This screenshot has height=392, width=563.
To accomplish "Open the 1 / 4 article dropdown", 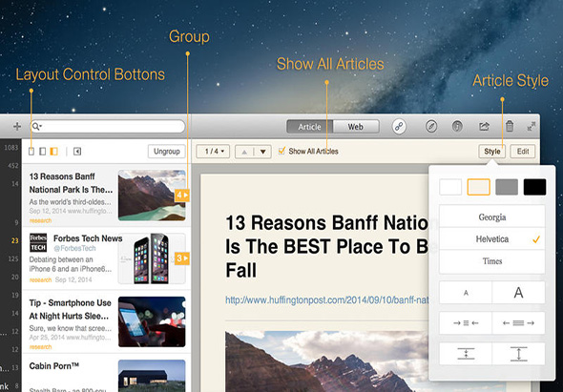I will pyautogui.click(x=214, y=152).
